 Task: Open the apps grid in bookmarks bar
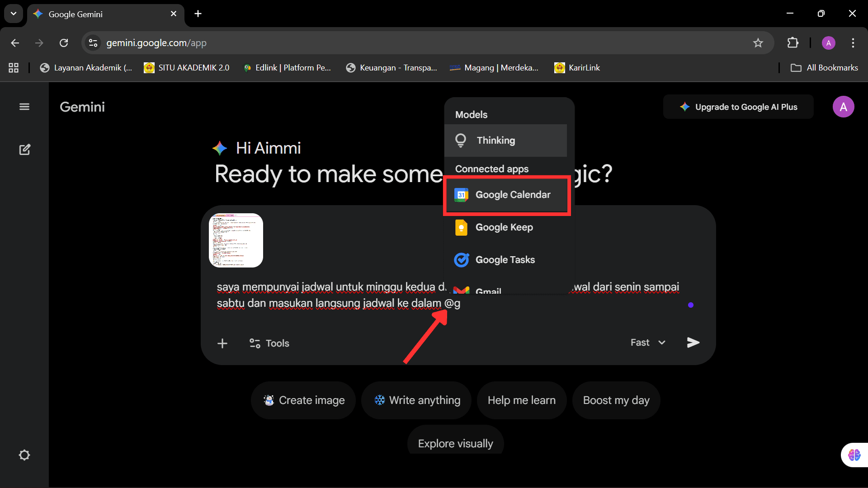(14, 68)
